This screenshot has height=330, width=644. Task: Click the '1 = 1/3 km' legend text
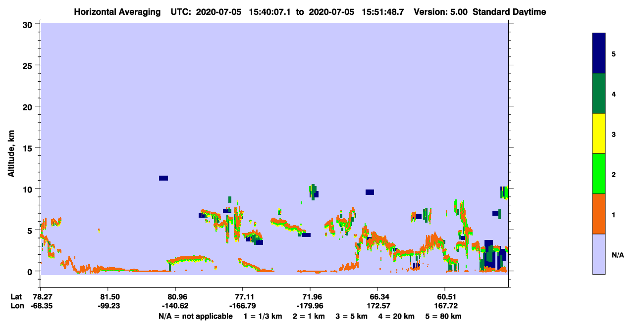point(263,316)
